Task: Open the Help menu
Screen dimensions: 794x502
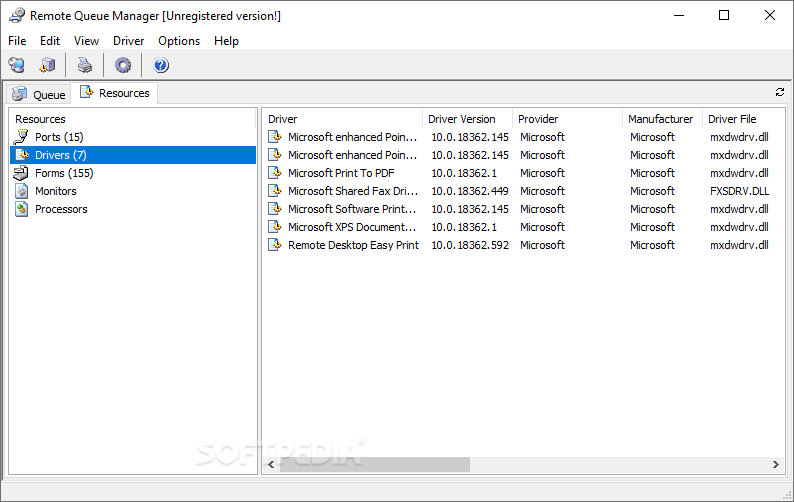Action: (x=226, y=41)
